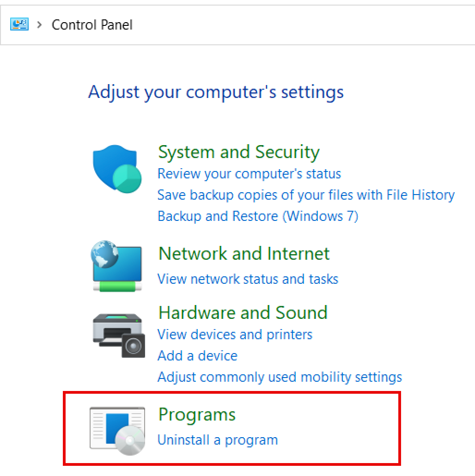Open the System and Security category
Screen dimensions: 475x476
pos(238,152)
